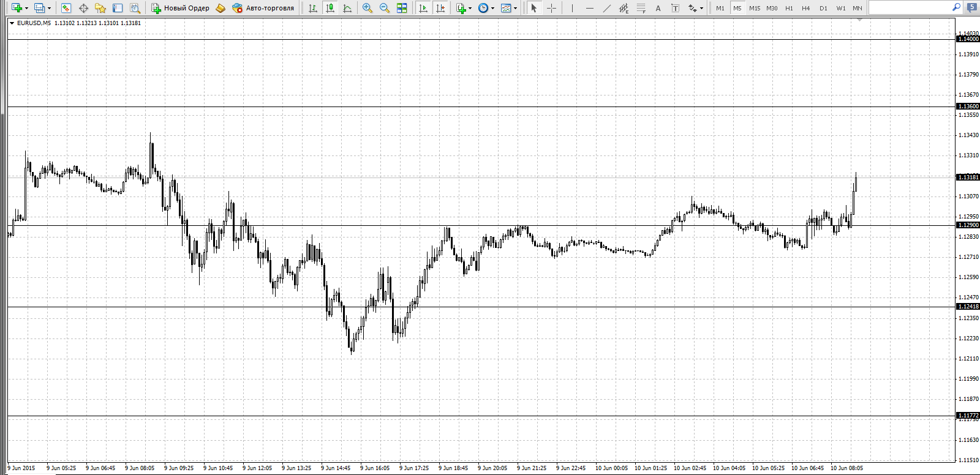
Task: Open the Strategy Tester icon
Action: click(135, 8)
